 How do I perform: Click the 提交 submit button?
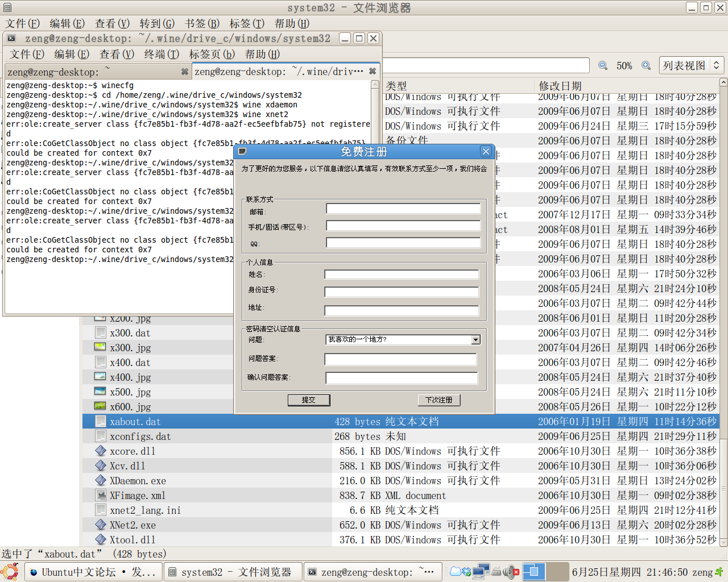[x=308, y=400]
